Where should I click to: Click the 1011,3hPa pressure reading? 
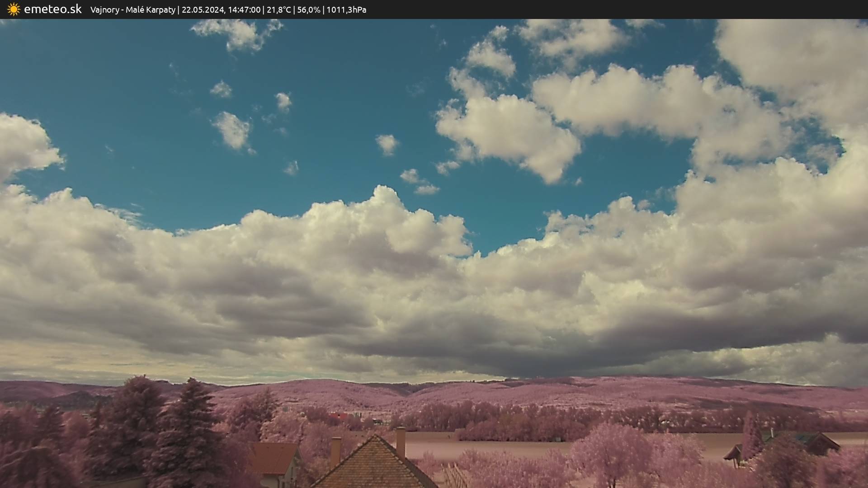pyautogui.click(x=346, y=9)
